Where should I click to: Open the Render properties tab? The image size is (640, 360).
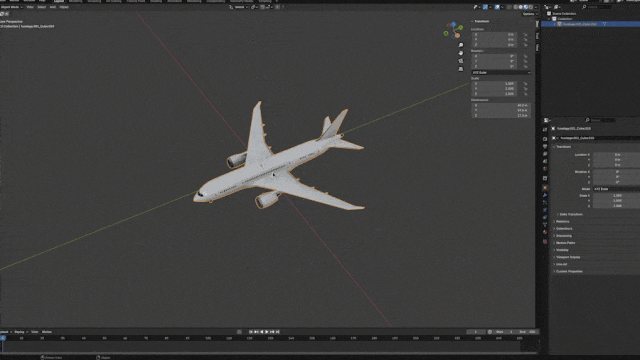[545, 139]
